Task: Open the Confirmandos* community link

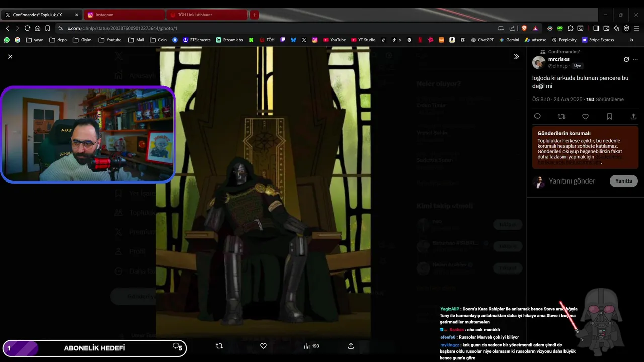Action: (x=564, y=52)
